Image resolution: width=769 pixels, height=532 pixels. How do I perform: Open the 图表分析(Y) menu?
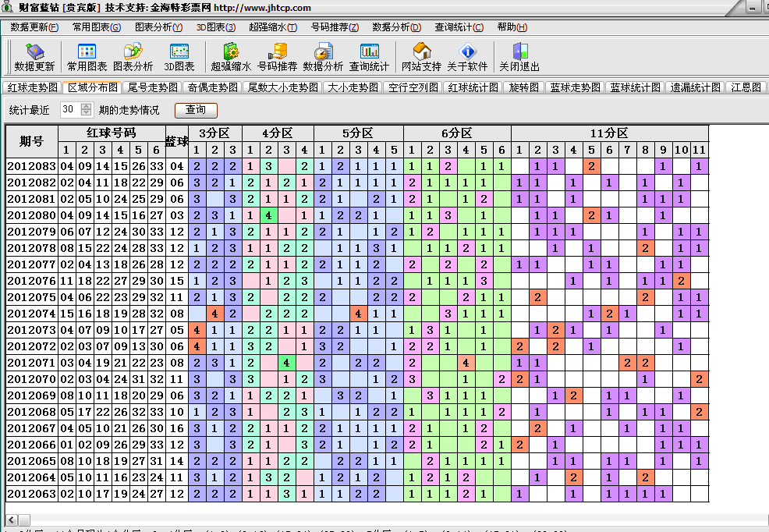[x=158, y=27]
